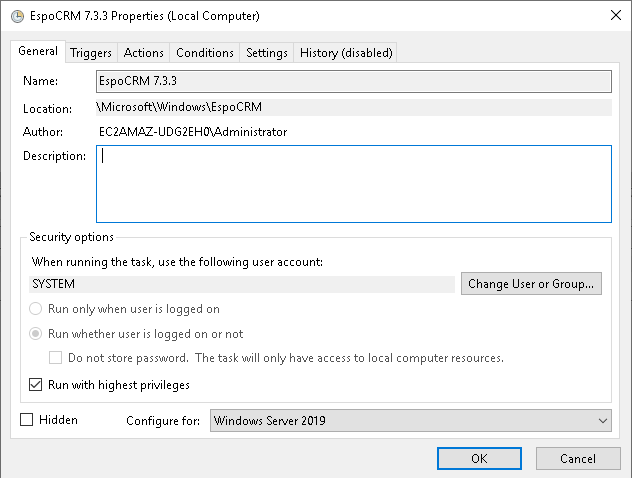Confirm with the OK button
The width and height of the screenshot is (632, 478).
[479, 459]
